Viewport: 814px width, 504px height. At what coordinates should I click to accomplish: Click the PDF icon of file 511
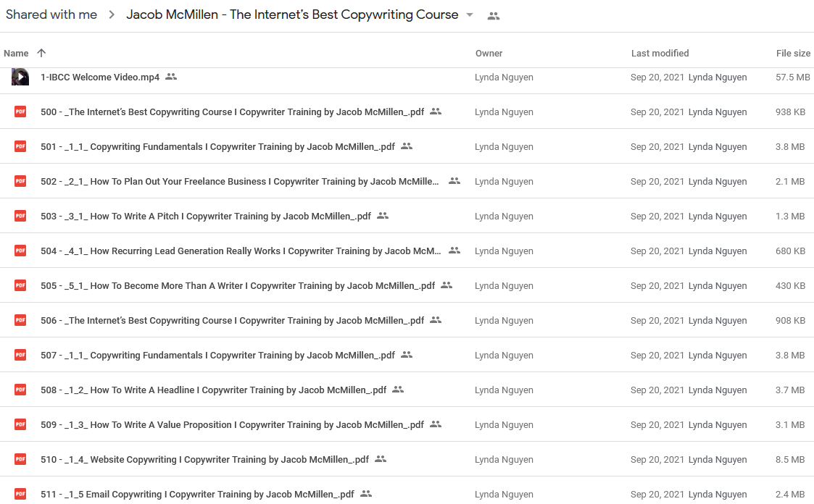20,494
